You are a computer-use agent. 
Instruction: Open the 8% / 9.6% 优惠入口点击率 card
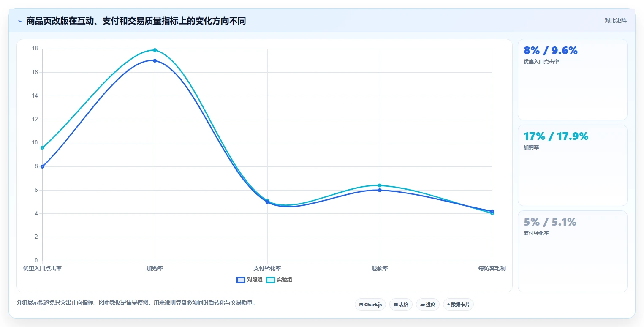tap(572, 80)
